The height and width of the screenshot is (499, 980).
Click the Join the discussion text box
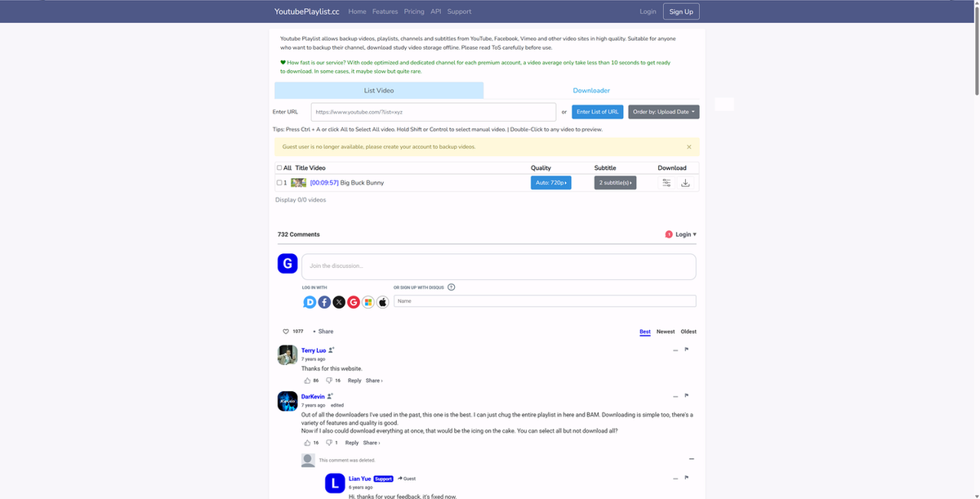point(499,266)
